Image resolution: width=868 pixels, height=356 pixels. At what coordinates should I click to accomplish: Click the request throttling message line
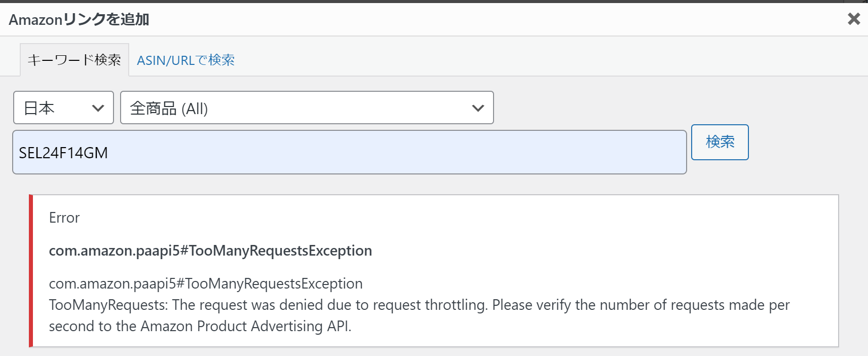pos(419,305)
